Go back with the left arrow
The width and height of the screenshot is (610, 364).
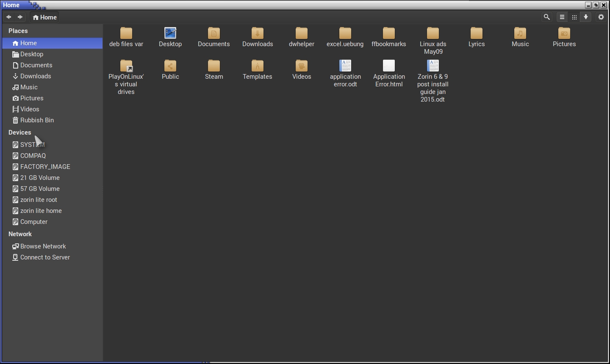point(8,17)
